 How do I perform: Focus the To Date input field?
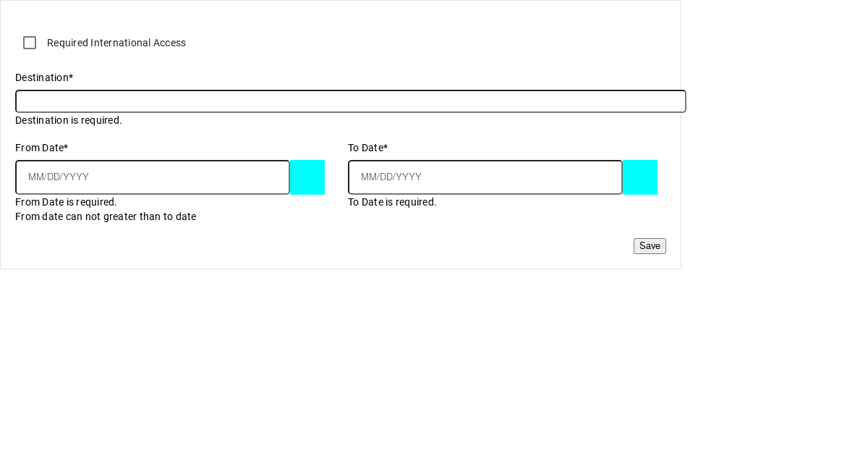[x=485, y=177]
